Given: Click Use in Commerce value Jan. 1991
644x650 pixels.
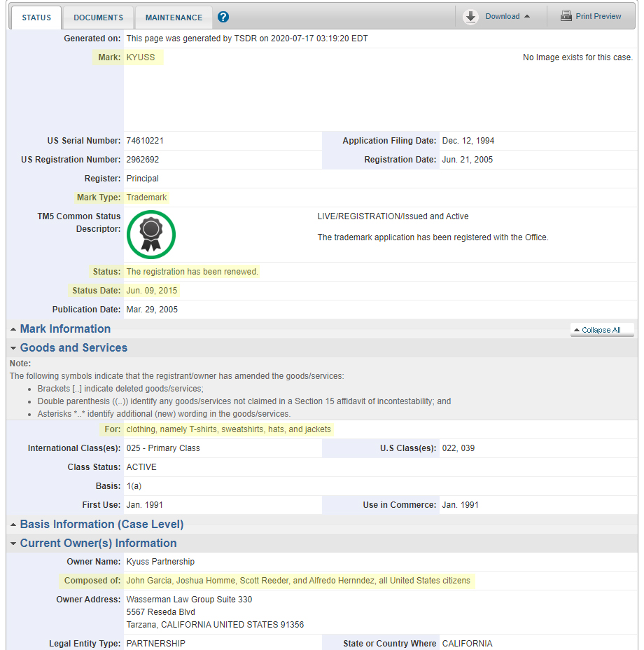Looking at the screenshot, I should coord(460,505).
